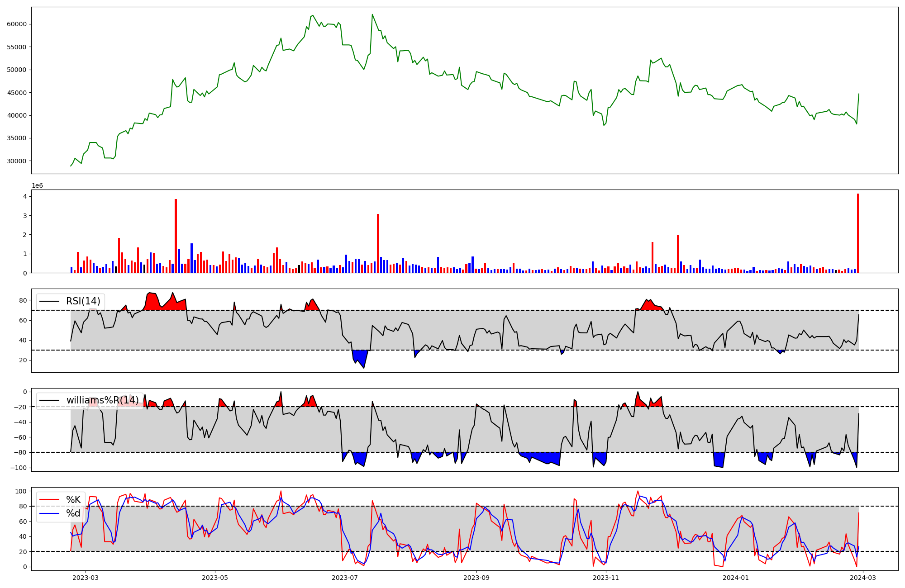Click the tall red volume bar near 2023-07
This screenshot has width=905, height=588.
[378, 243]
